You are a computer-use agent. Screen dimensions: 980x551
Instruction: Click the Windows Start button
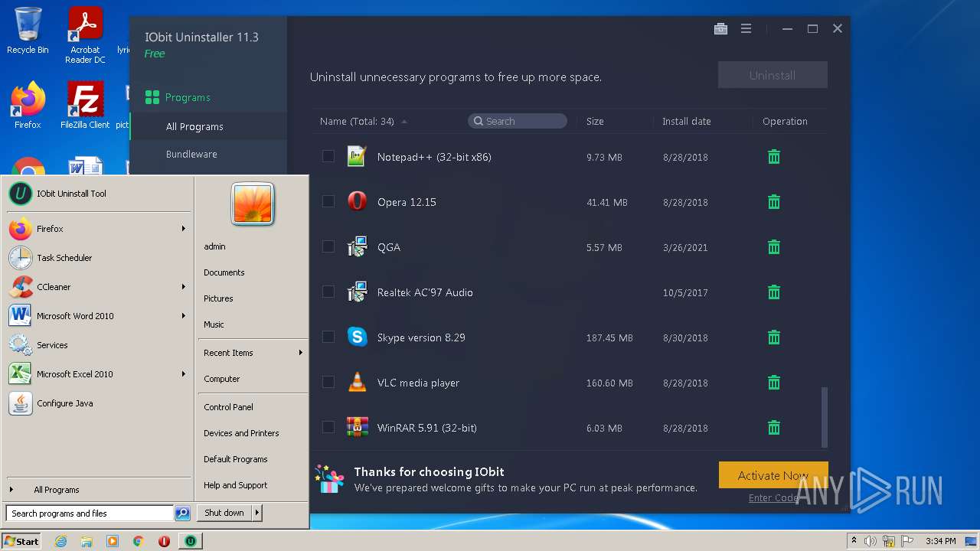tap(21, 541)
